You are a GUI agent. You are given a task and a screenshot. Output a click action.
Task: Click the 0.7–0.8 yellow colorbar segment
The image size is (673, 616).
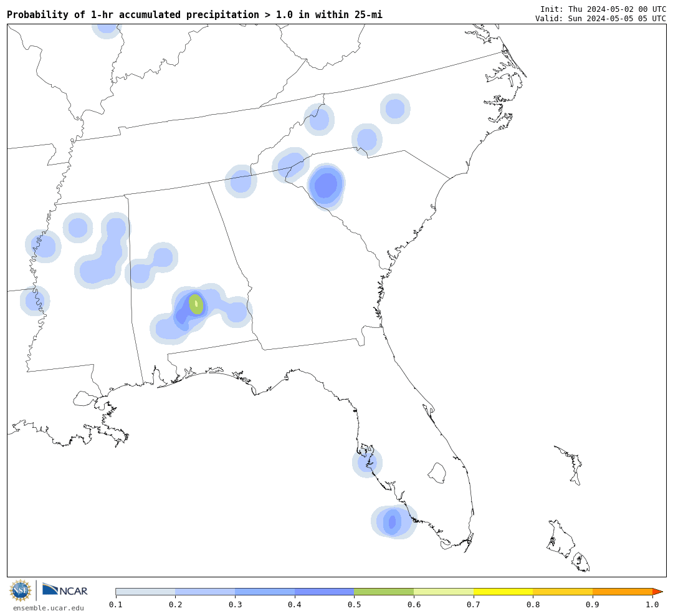tap(504, 592)
